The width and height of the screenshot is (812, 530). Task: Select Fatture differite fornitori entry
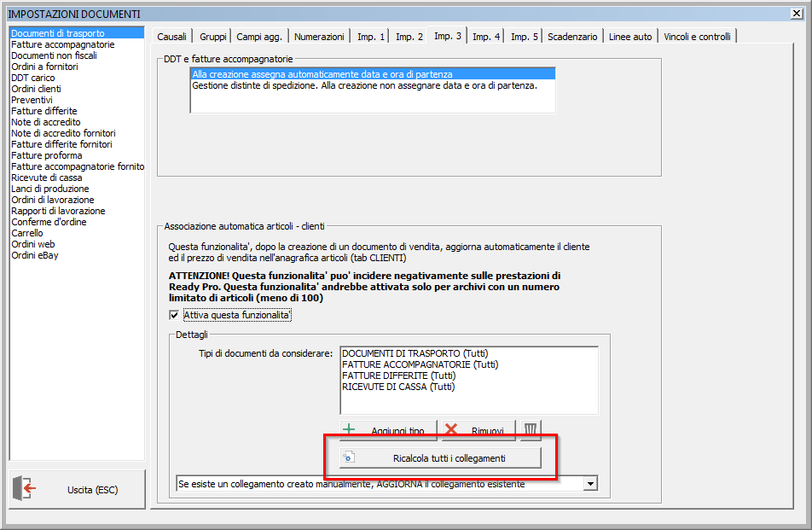[77, 144]
